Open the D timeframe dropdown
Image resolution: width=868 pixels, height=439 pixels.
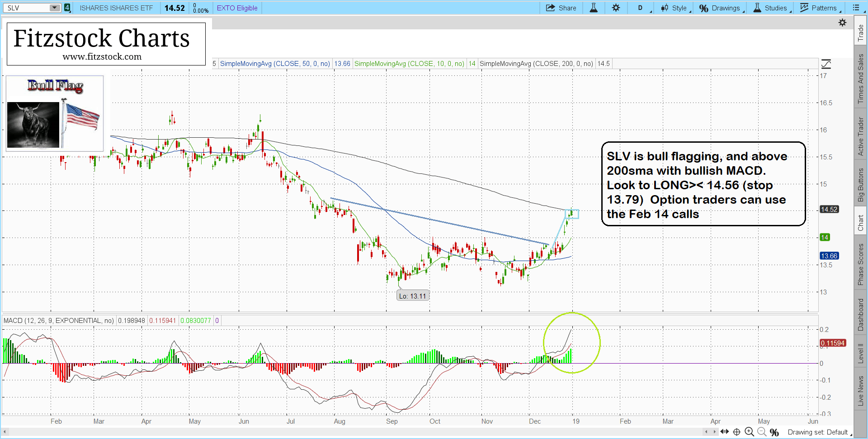pyautogui.click(x=641, y=8)
